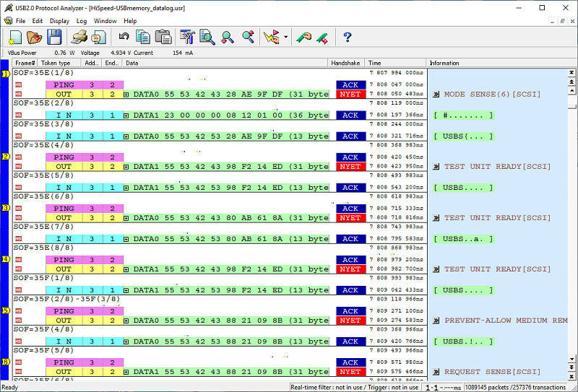Open details arrow for TEST UNIT READY at bookmark 2
This screenshot has height=392, width=578.
click(x=436, y=167)
